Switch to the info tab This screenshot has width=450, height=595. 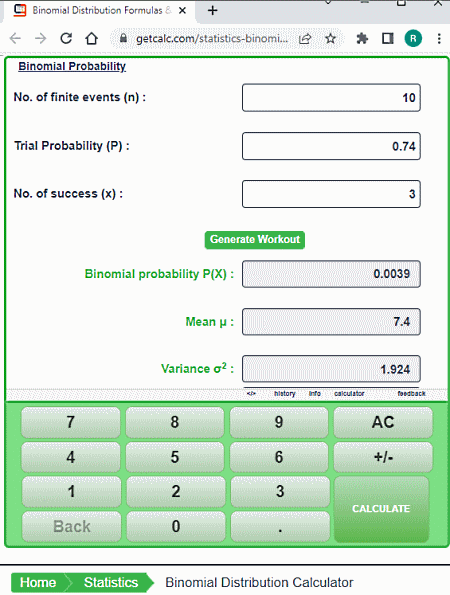tap(315, 394)
